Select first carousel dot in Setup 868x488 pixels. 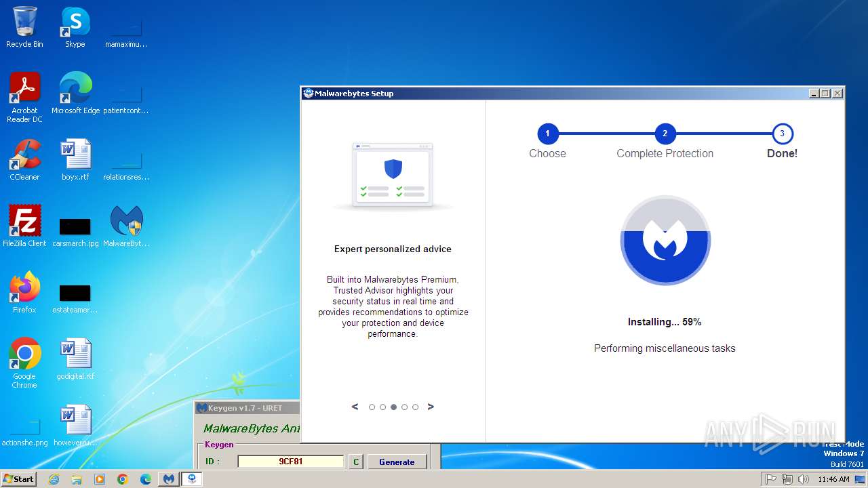coord(372,407)
